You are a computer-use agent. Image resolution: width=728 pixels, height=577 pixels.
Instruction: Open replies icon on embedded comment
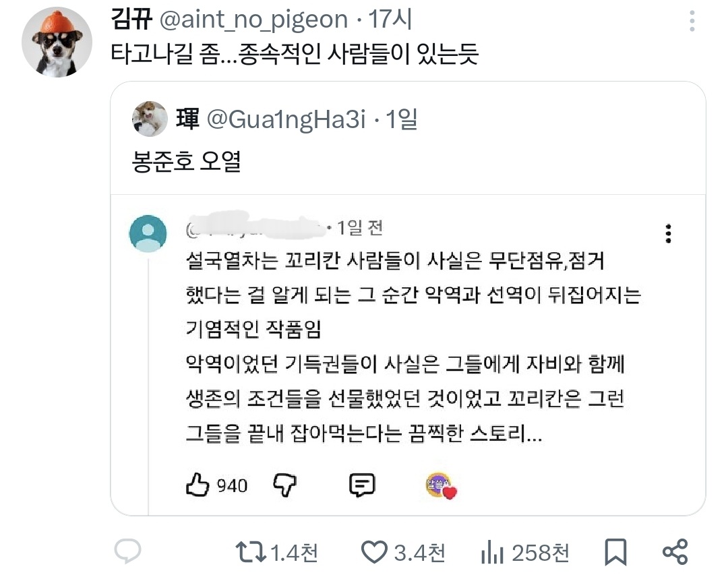coord(362,485)
